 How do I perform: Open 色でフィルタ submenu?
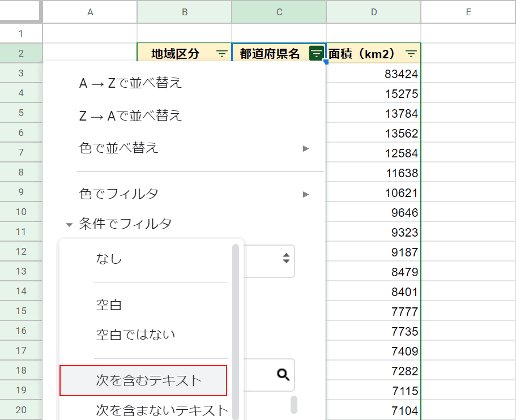[194, 194]
